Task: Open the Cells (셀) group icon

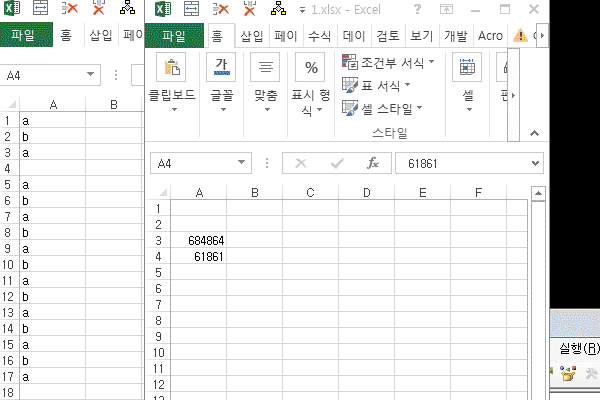Action: pos(467,67)
